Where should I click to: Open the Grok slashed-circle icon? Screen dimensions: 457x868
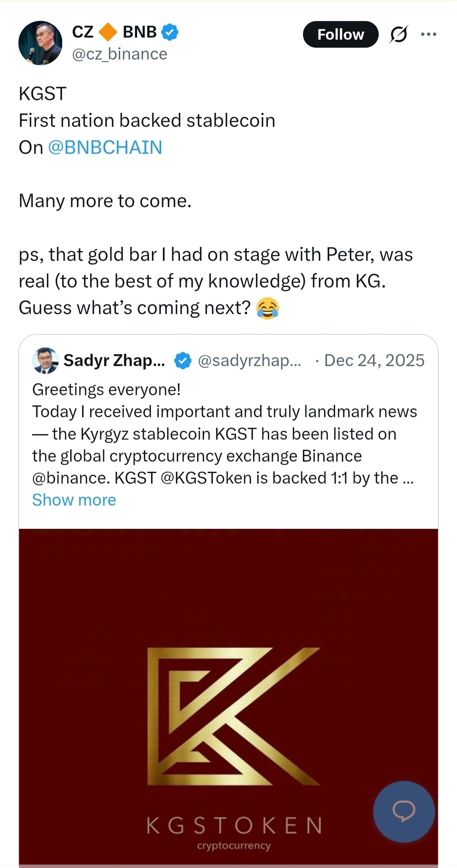coord(398,34)
